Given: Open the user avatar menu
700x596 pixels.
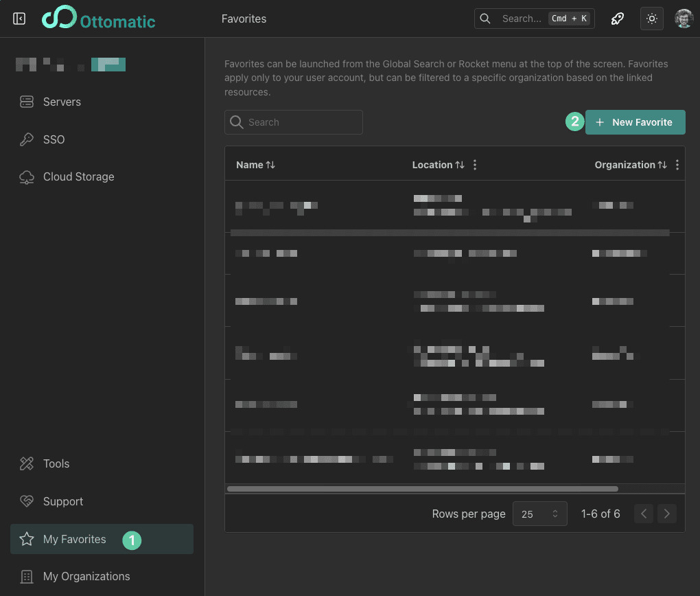Looking at the screenshot, I should tap(684, 19).
